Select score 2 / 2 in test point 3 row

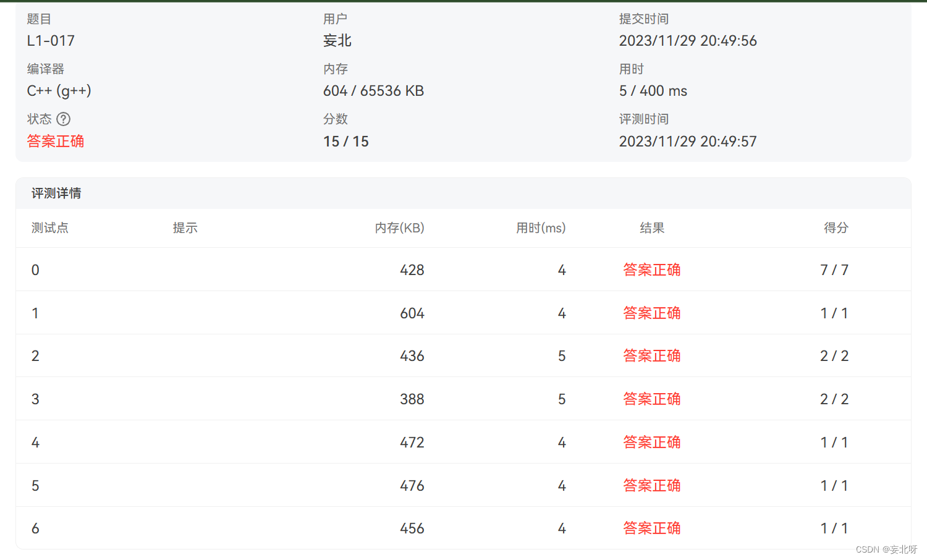pyautogui.click(x=834, y=399)
